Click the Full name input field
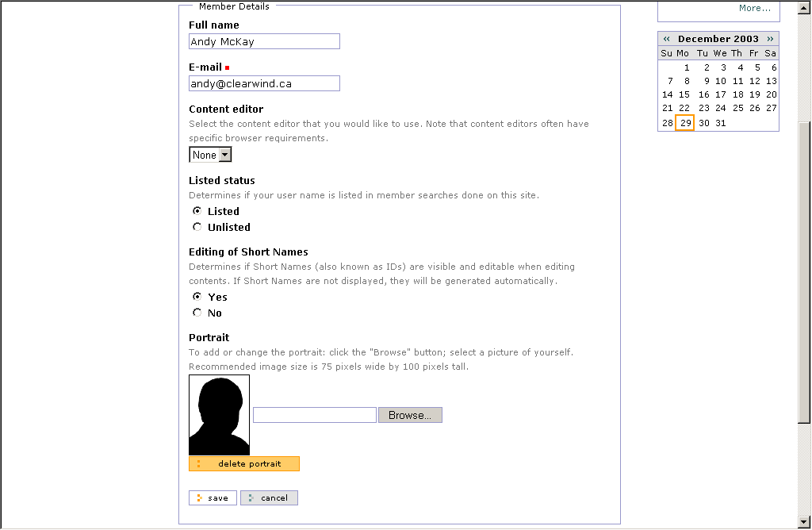Image resolution: width=812 pixels, height=530 pixels. click(x=264, y=41)
